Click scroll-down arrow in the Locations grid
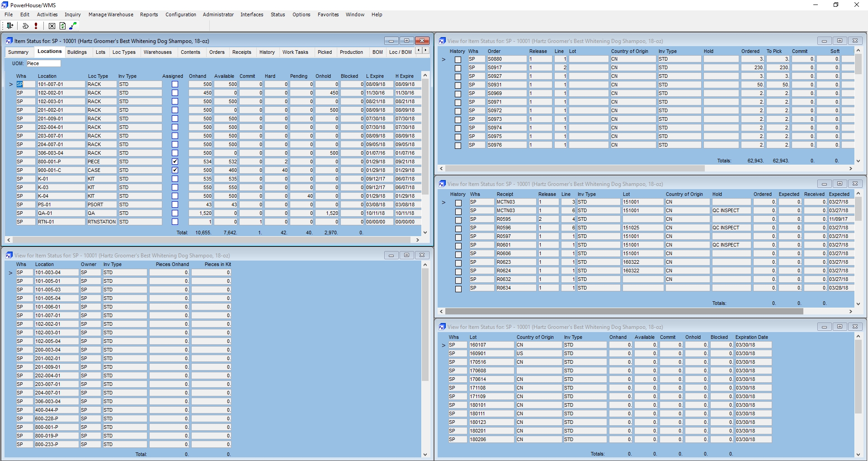868x461 pixels. pyautogui.click(x=425, y=233)
